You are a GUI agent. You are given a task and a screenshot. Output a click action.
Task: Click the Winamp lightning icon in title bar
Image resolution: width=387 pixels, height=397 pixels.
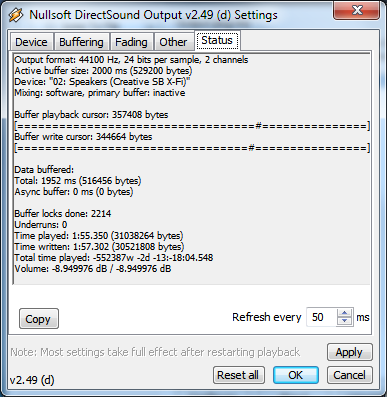[16, 15]
